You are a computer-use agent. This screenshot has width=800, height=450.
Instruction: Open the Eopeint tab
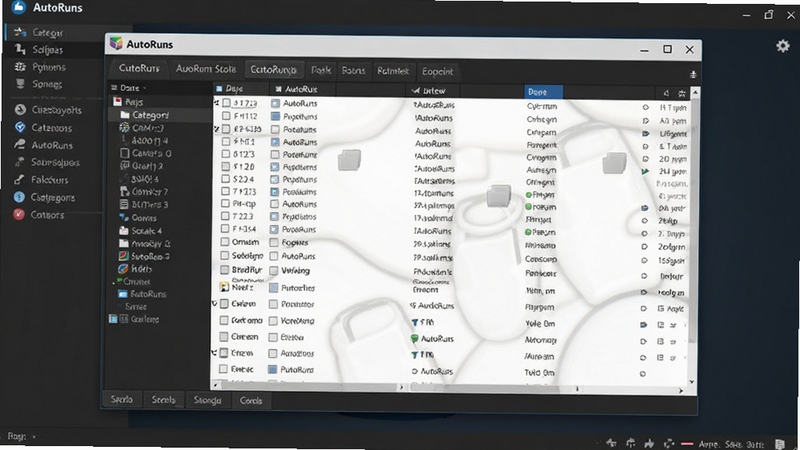click(x=437, y=71)
